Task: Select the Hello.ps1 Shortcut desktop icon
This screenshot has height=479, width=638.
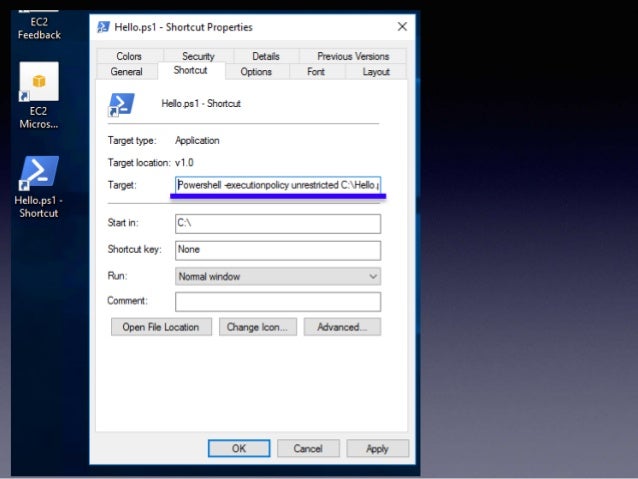Action: point(39,187)
